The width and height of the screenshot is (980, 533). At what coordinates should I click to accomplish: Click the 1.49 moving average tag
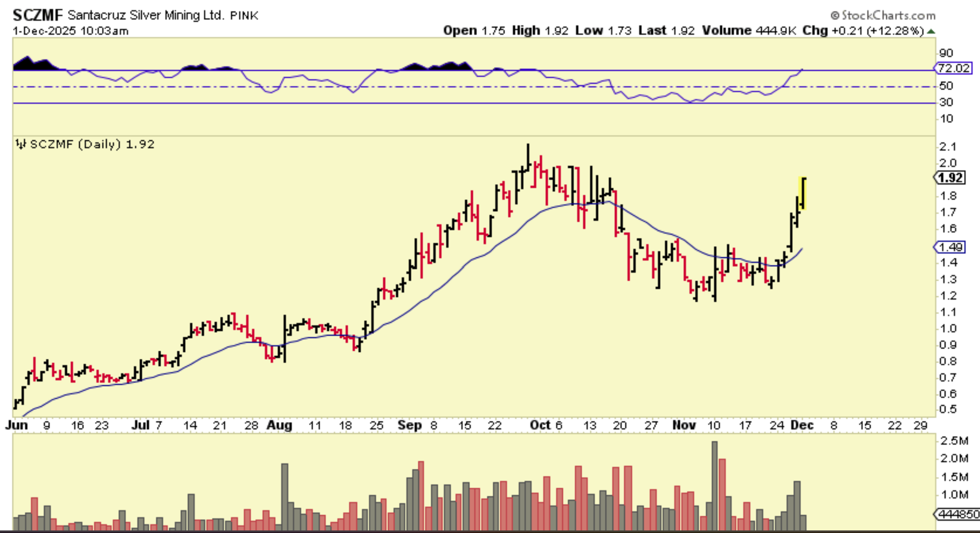click(x=950, y=247)
